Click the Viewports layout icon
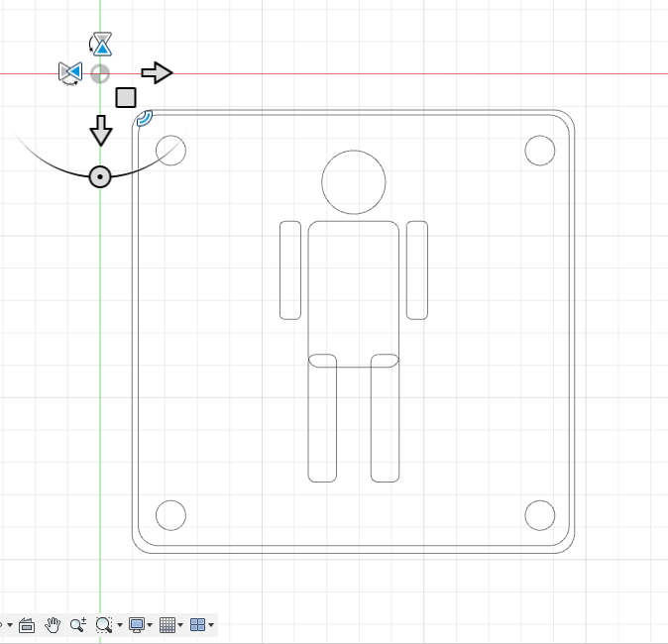Viewport: 668px width, 644px height. click(x=197, y=624)
